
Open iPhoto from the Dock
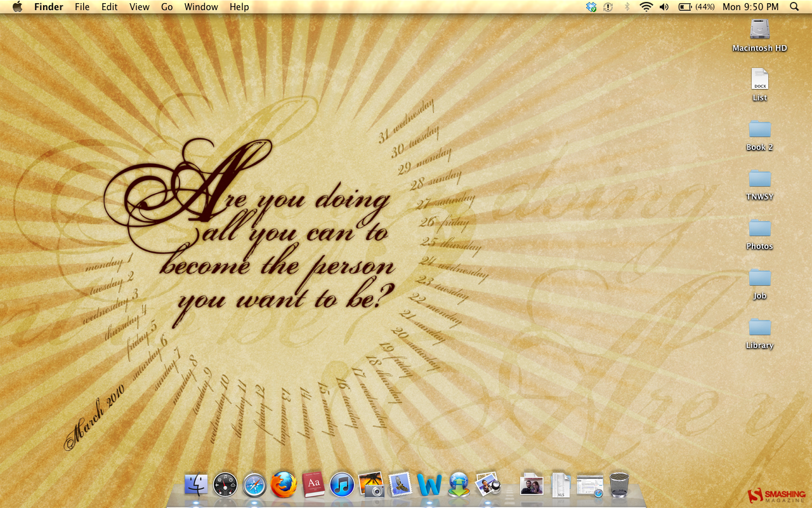pos(371,485)
